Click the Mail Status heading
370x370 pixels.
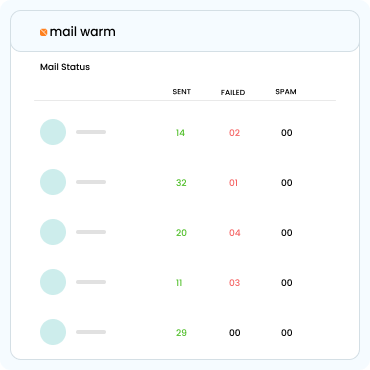65,67
